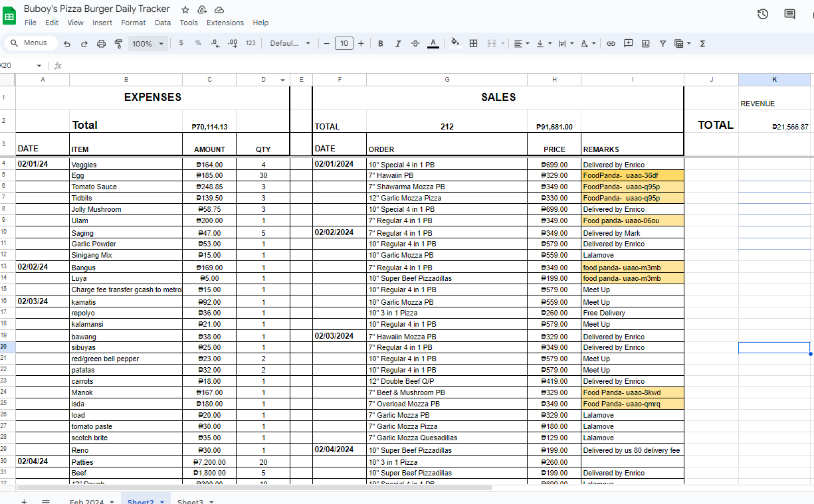
Task: Open the zoom 100% dropdown
Action: click(148, 44)
